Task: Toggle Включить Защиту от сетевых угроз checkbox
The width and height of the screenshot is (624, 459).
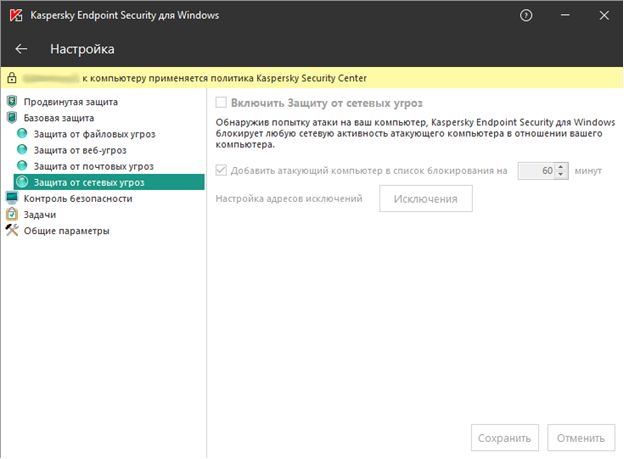Action: [x=222, y=102]
